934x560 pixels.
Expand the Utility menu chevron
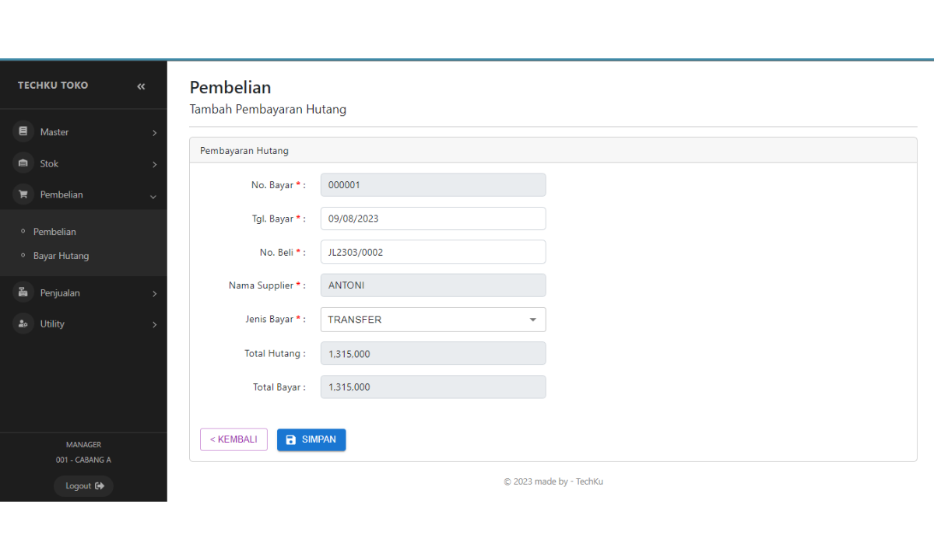(154, 324)
